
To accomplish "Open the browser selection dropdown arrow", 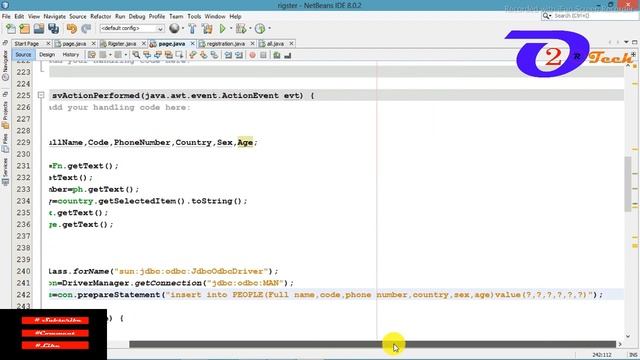I will pyautogui.click(x=183, y=28).
